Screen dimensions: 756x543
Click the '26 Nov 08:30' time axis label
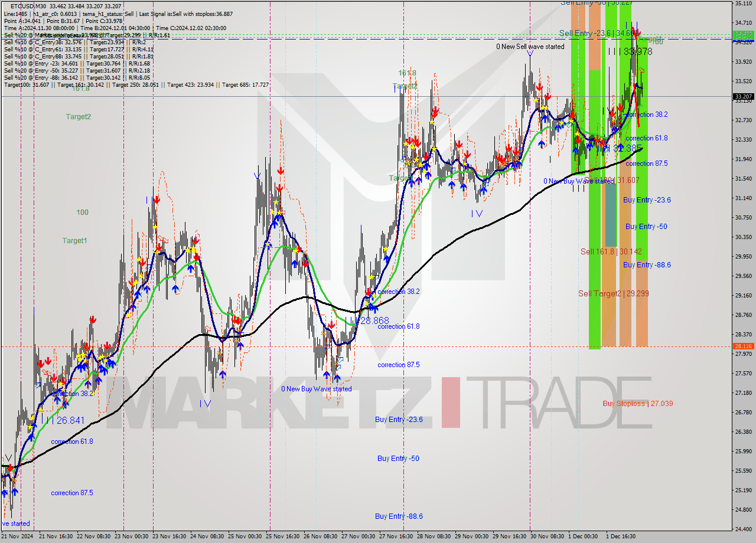click(x=321, y=537)
